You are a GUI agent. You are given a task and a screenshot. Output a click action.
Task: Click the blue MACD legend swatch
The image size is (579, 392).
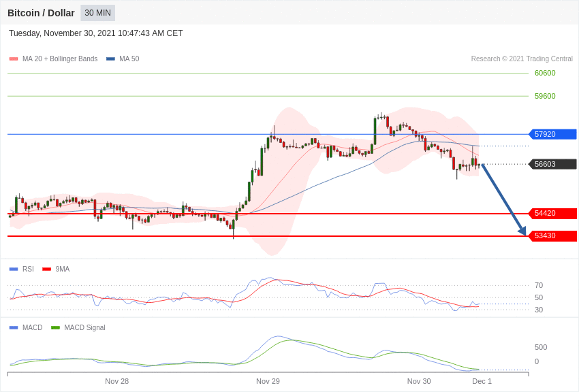click(x=14, y=327)
